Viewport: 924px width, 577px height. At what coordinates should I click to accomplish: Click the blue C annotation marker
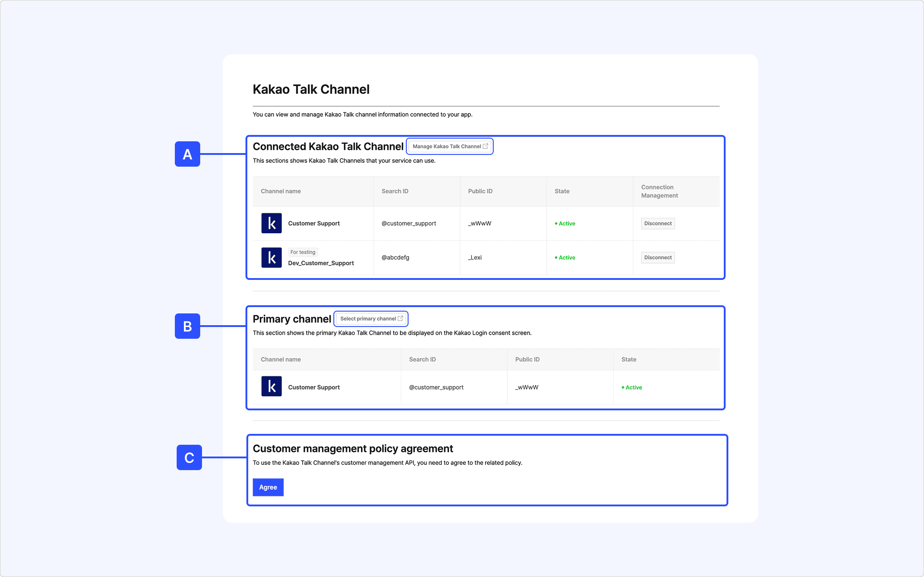tap(189, 457)
